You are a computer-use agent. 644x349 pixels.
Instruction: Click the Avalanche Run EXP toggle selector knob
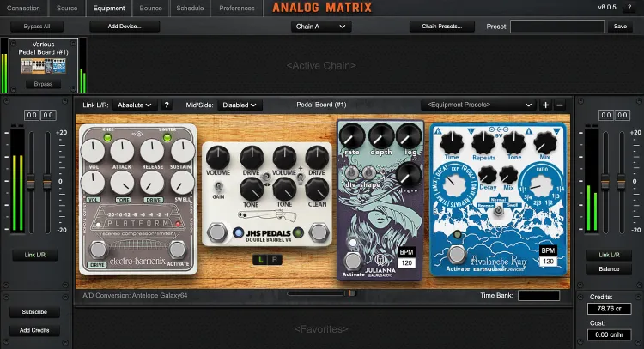(454, 185)
